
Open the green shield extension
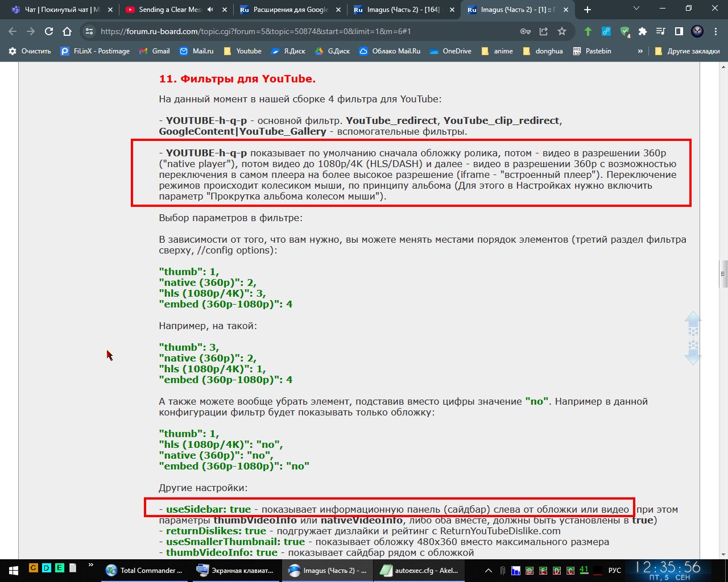[625, 32]
